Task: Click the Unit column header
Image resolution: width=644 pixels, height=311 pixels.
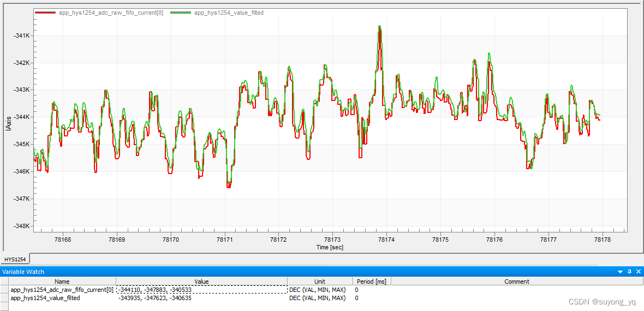Action: [x=319, y=282]
